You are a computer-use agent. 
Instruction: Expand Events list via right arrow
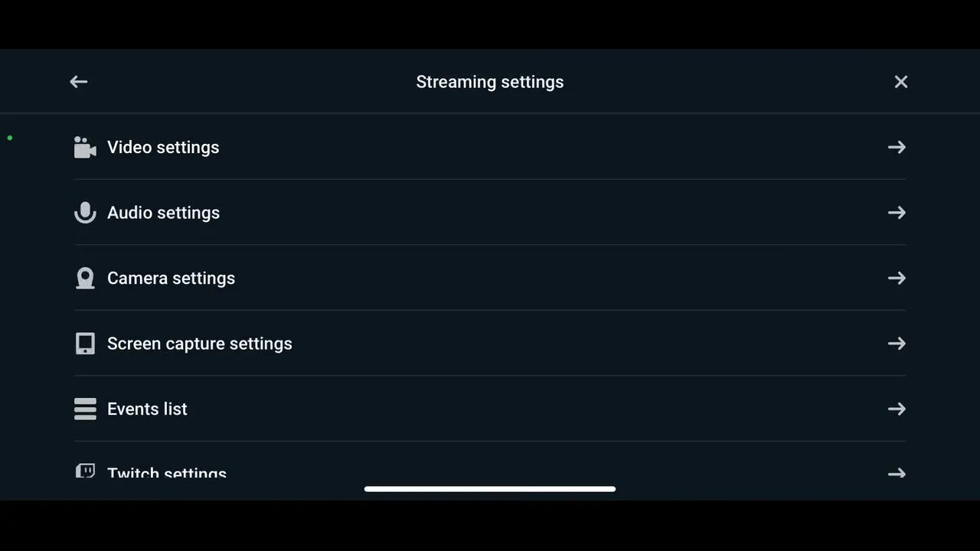point(897,409)
